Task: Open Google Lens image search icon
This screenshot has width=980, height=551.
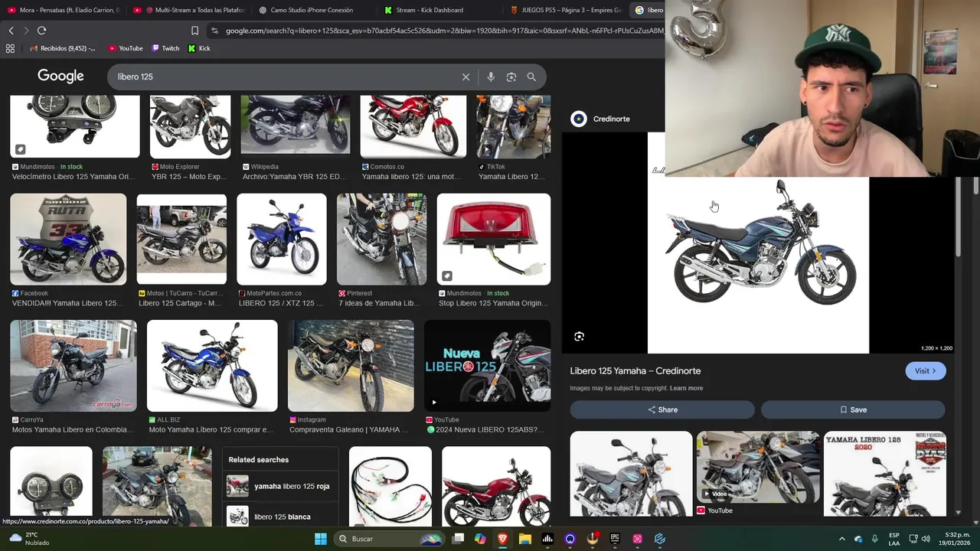Action: click(511, 77)
